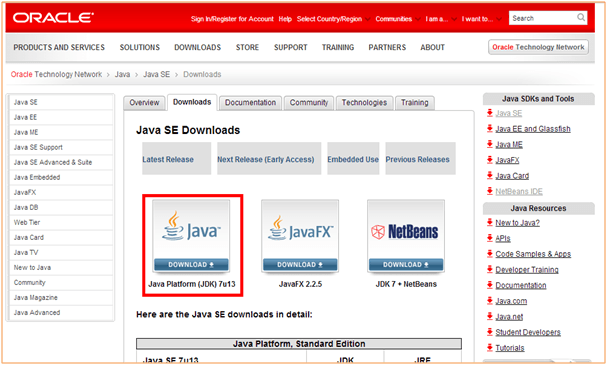Select Java Embedded in sidebar
Viewport: 615px width, 373px height.
click(x=61, y=177)
